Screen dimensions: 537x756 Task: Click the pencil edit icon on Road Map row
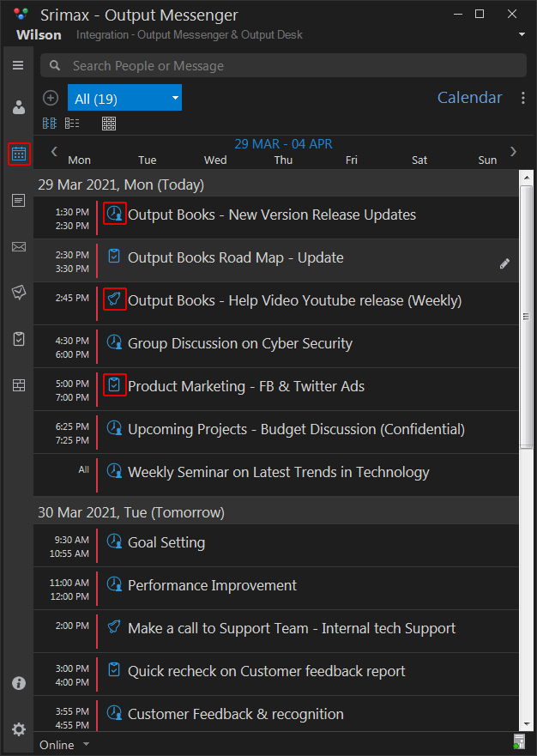point(504,263)
